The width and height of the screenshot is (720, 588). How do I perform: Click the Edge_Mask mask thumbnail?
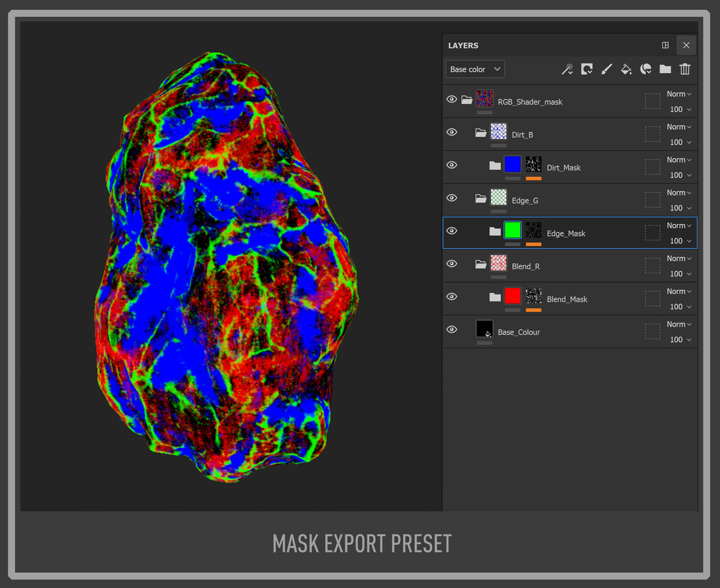[x=534, y=230]
